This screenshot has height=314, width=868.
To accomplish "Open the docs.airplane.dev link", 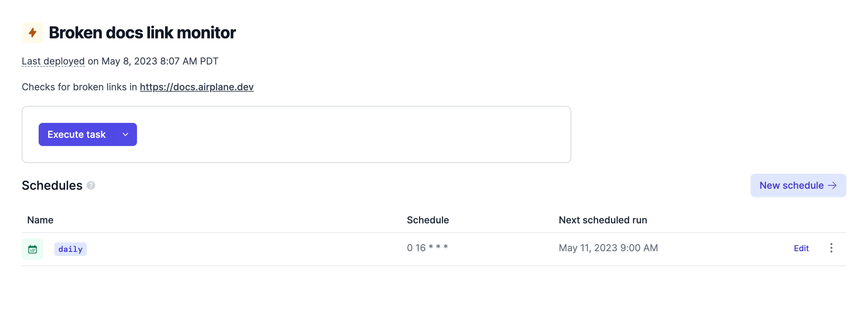I will click(197, 87).
